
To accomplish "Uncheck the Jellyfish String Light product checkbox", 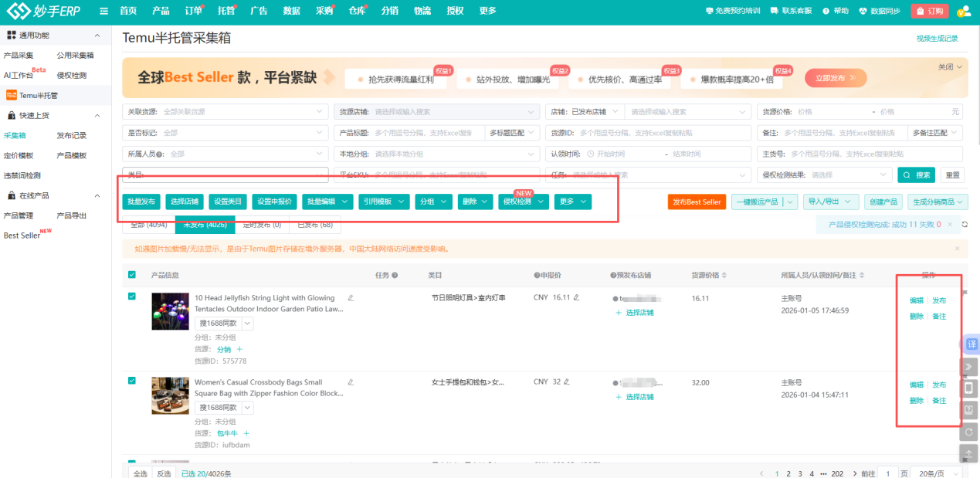I will pos(132,297).
